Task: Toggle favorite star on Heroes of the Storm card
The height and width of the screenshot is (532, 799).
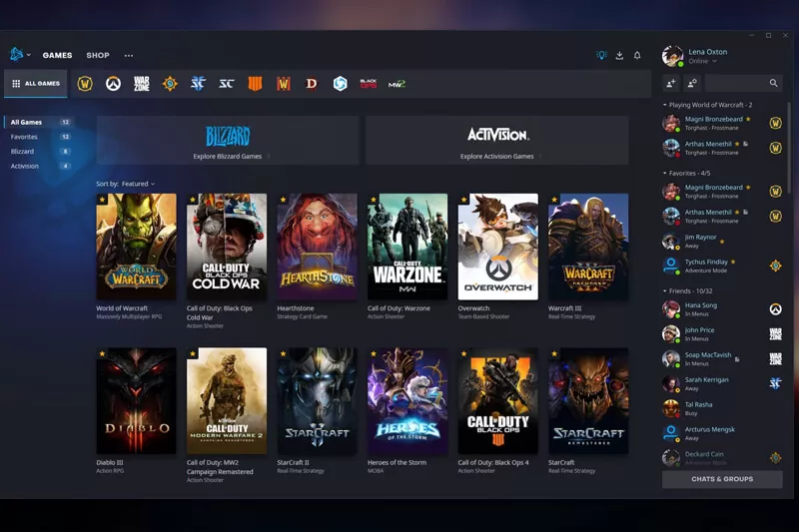Action: [x=374, y=353]
